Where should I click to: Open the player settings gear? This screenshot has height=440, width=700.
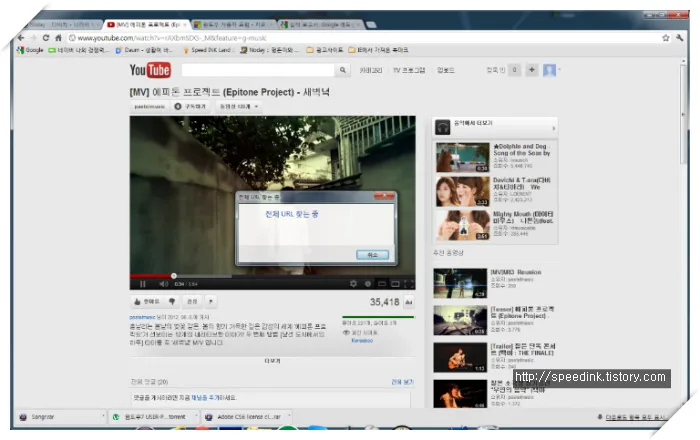pyautogui.click(x=353, y=284)
